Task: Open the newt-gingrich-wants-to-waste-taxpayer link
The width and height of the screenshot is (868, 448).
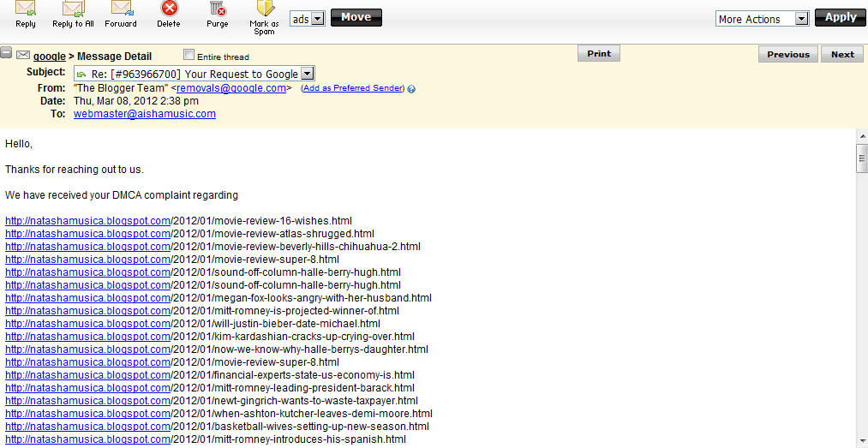Action: point(88,400)
